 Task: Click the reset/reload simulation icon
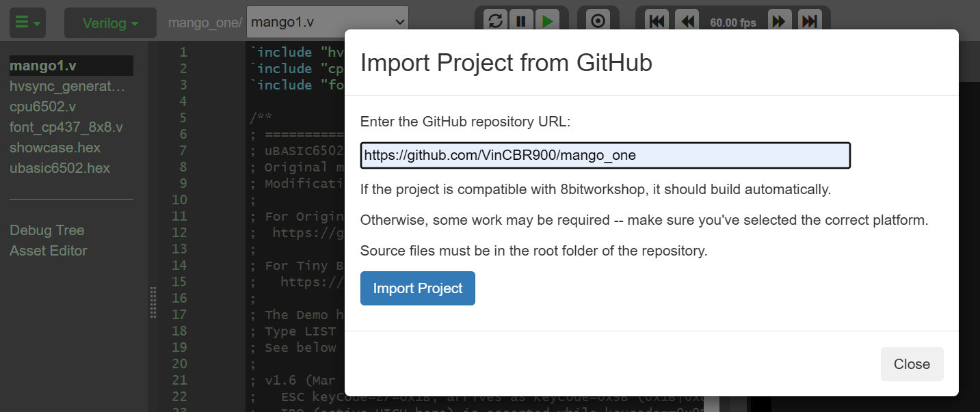pyautogui.click(x=495, y=21)
